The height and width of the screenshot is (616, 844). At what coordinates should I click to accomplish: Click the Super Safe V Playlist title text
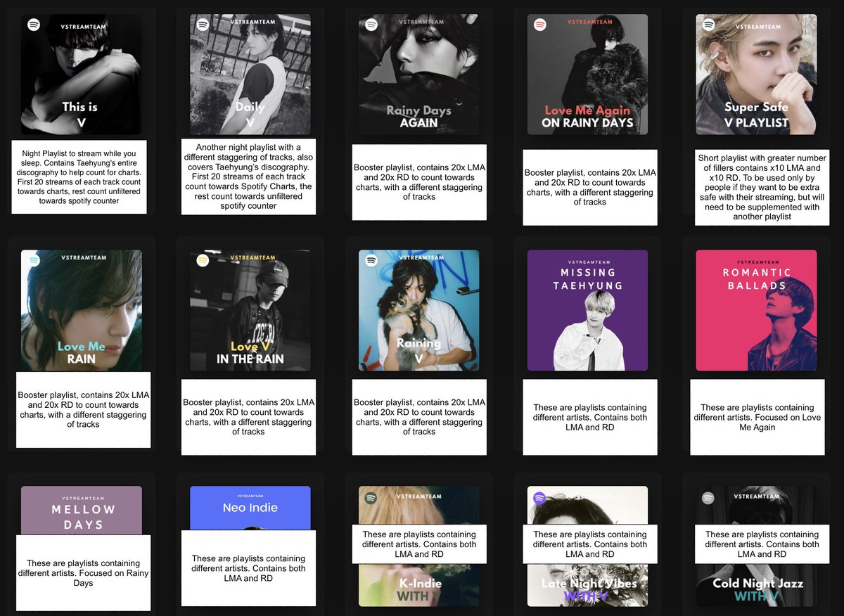click(x=756, y=115)
